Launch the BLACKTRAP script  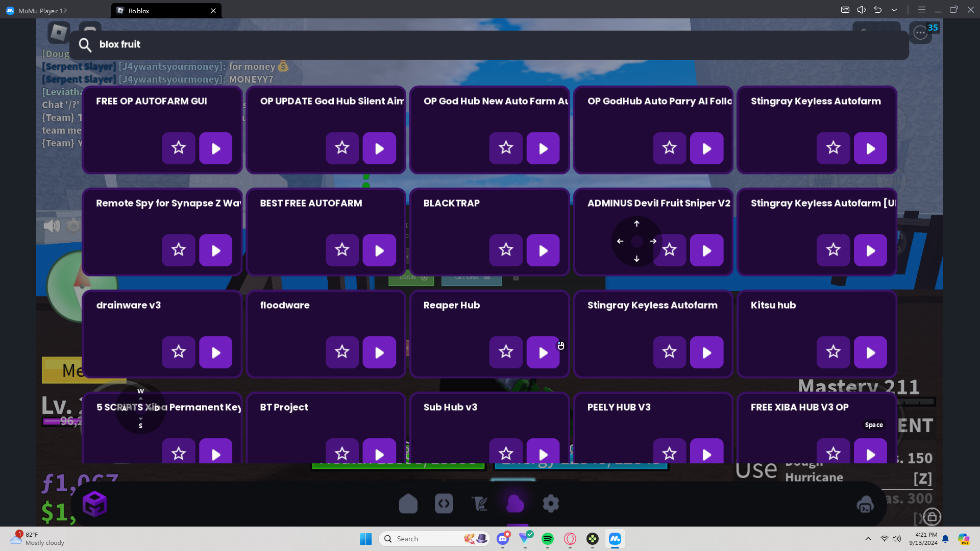[543, 251]
